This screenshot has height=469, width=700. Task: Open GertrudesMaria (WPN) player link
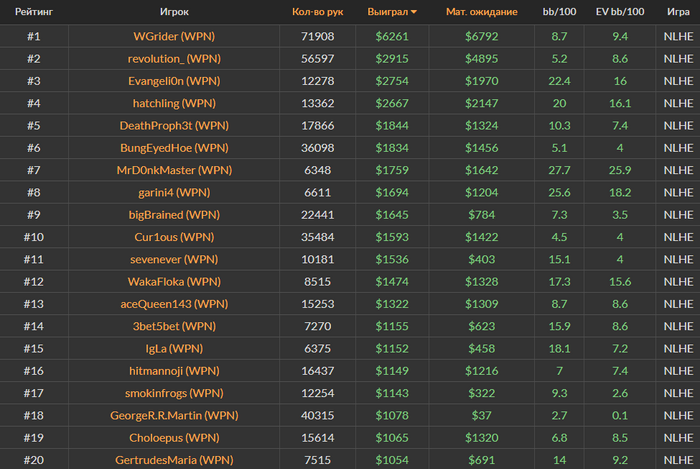click(x=174, y=460)
